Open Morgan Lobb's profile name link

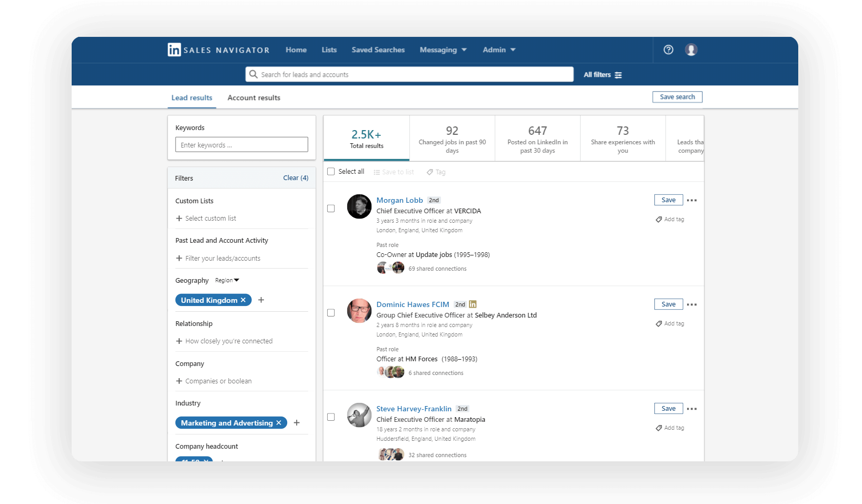pyautogui.click(x=399, y=200)
